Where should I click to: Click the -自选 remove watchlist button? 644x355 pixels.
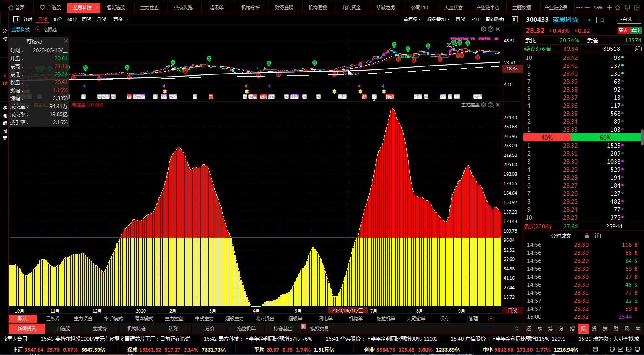pos(626,19)
